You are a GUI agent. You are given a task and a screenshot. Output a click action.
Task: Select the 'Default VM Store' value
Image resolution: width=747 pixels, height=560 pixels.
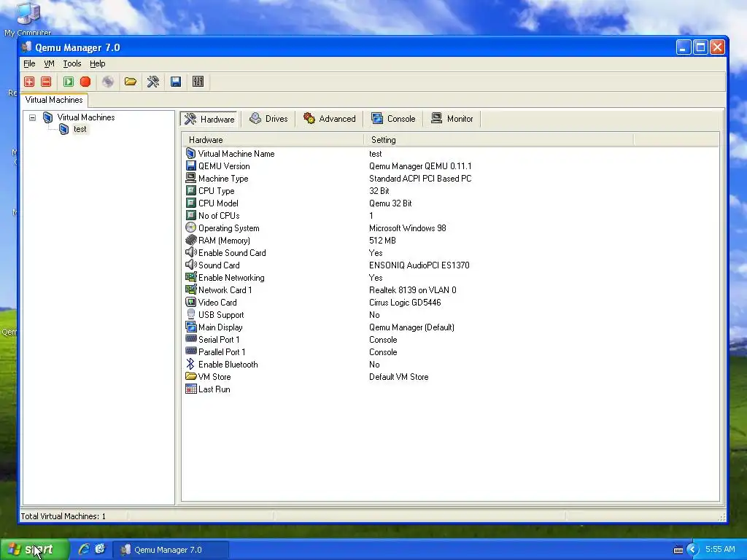coord(399,377)
